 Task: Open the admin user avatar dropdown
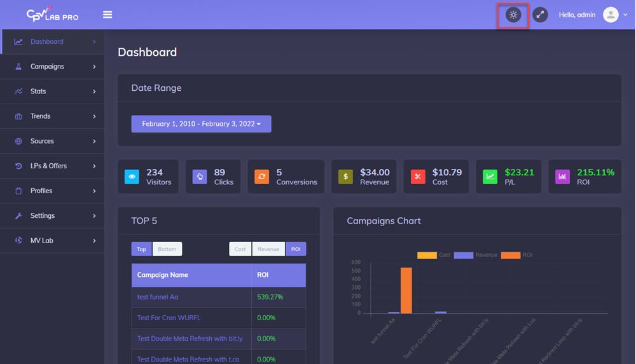pos(614,15)
